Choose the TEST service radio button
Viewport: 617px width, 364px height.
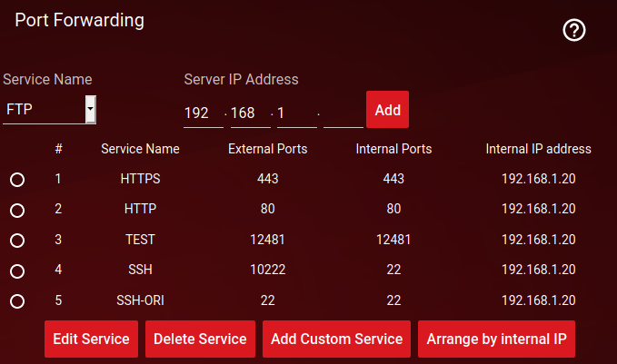(16, 241)
